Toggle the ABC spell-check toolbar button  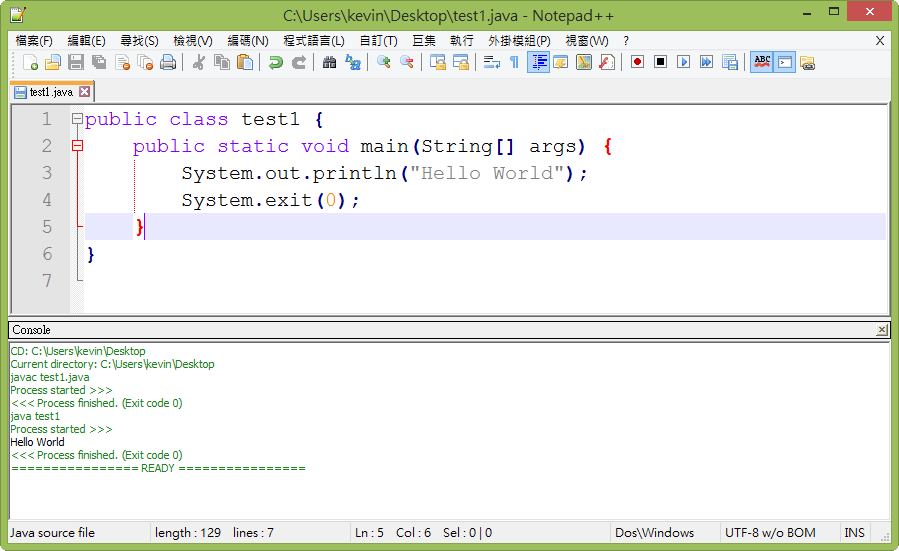(x=761, y=62)
